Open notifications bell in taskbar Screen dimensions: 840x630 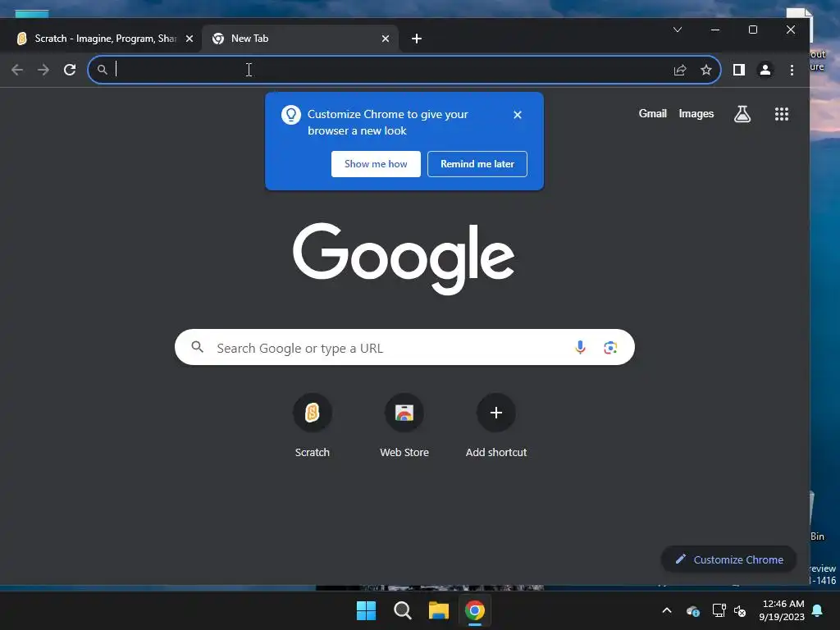click(x=818, y=610)
